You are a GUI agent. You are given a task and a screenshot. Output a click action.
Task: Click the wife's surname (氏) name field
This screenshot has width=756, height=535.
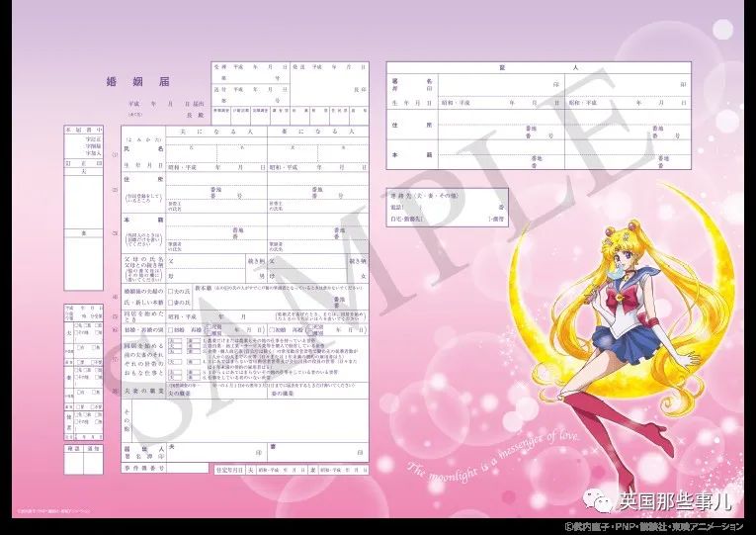coord(293,153)
